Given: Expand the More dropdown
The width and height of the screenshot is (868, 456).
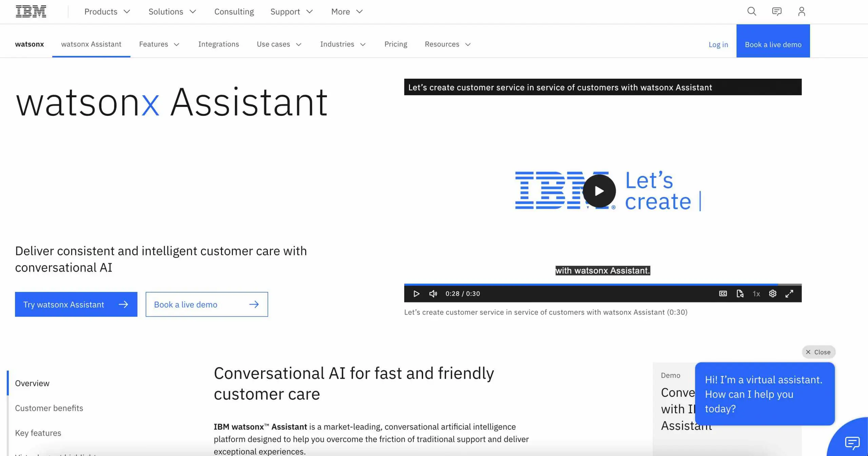Looking at the screenshot, I should point(347,12).
